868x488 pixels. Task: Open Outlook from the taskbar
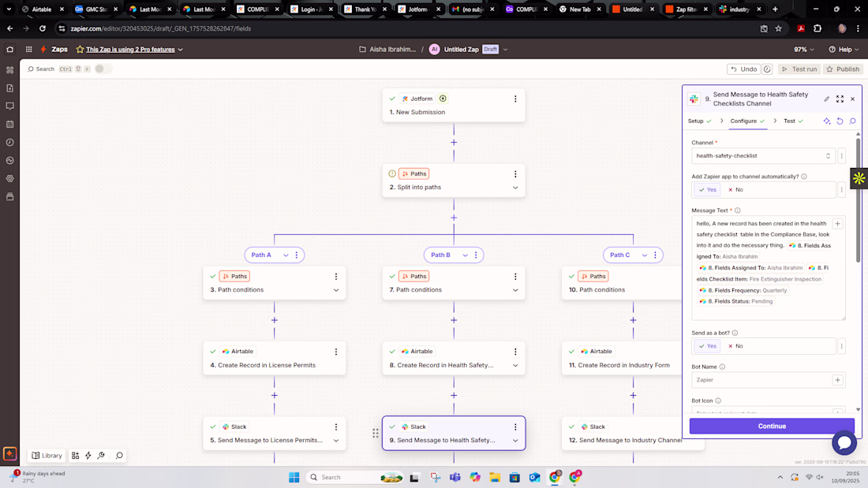tap(534, 477)
